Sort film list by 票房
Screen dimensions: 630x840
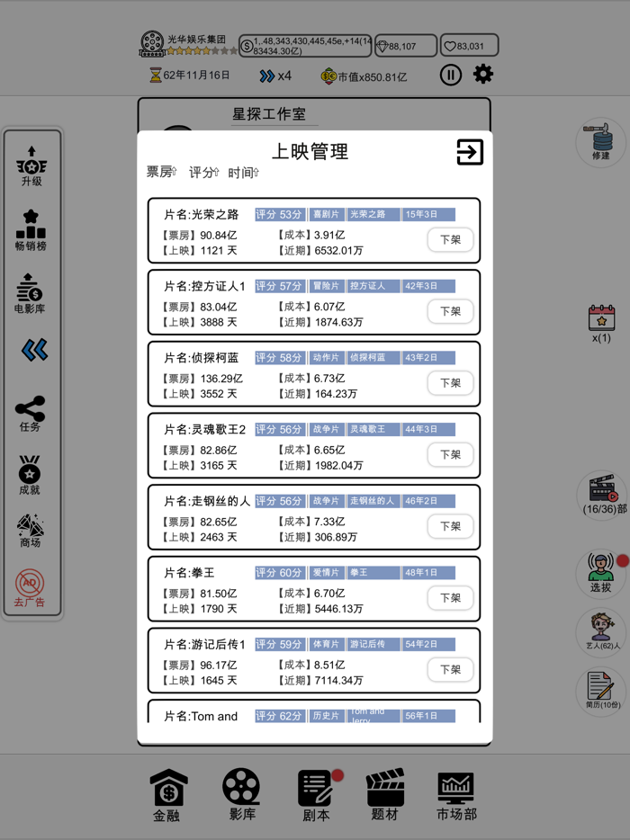tap(161, 172)
